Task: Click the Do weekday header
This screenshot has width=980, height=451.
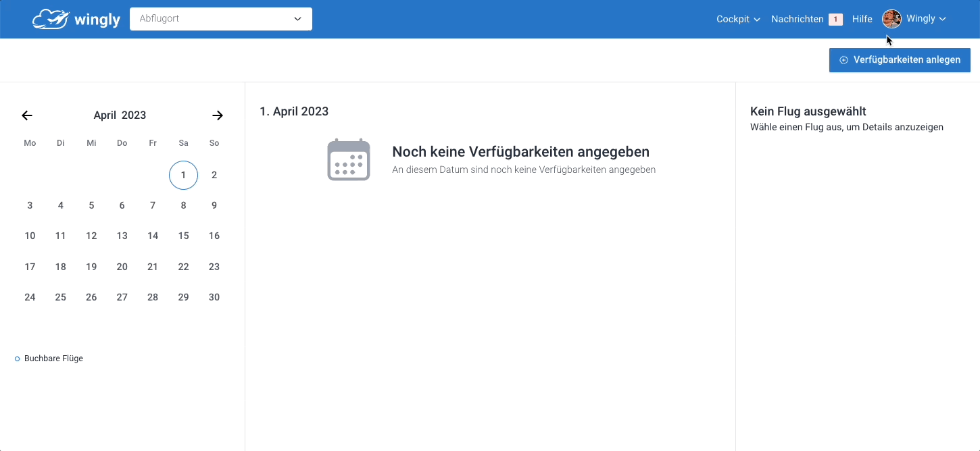Action: point(122,143)
